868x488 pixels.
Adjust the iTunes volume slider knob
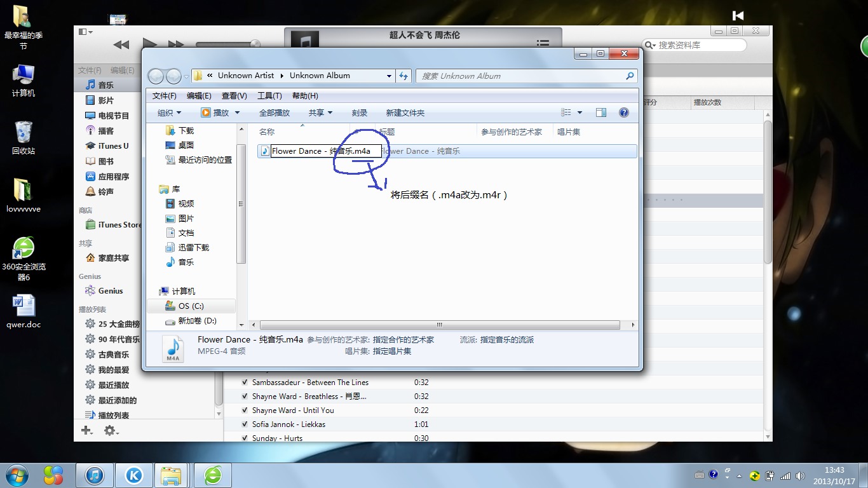(255, 44)
